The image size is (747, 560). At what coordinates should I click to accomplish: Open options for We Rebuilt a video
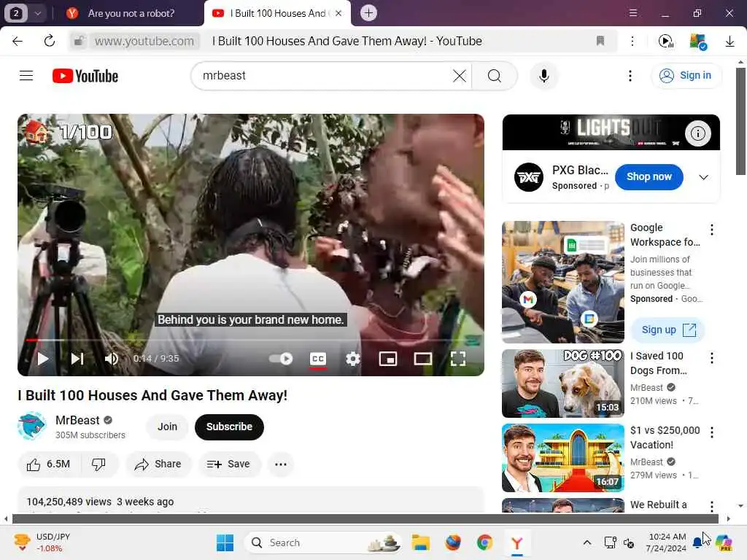click(712, 506)
